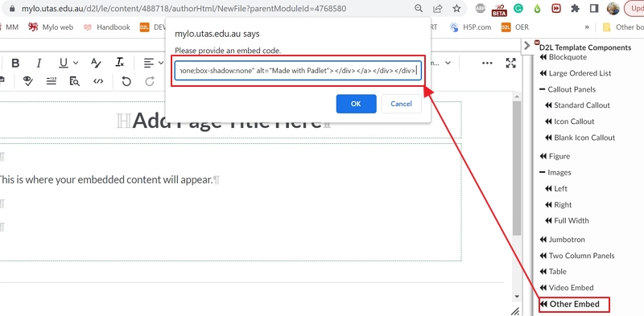
Task: Open the Handbook bookmark
Action: click(x=108, y=27)
